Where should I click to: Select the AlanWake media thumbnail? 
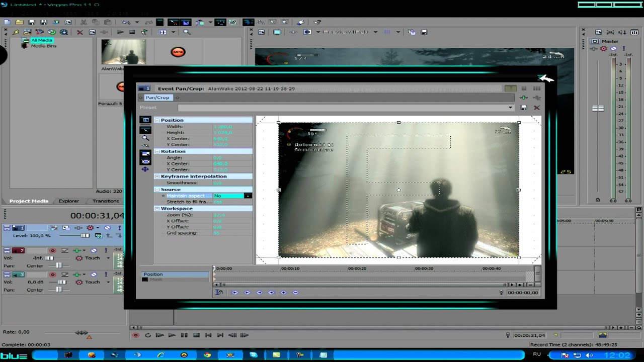click(123, 52)
